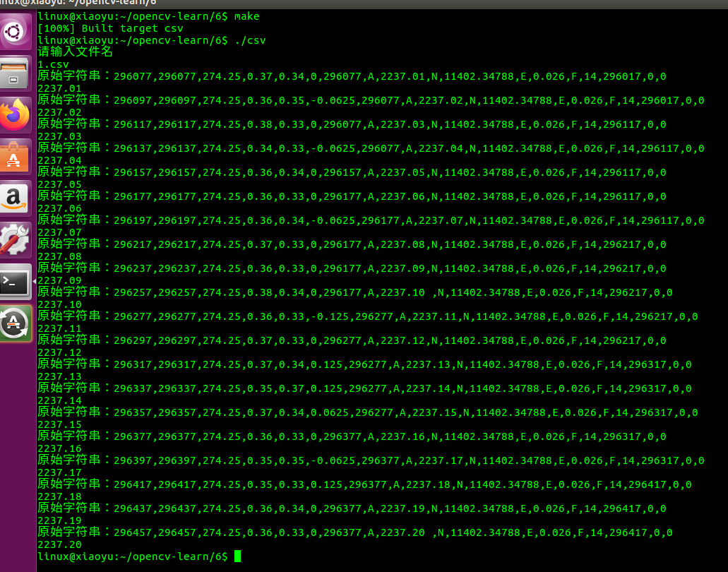Click the Ubuntu Show Applications icon
This screenshot has height=572, width=728.
pyautogui.click(x=16, y=30)
